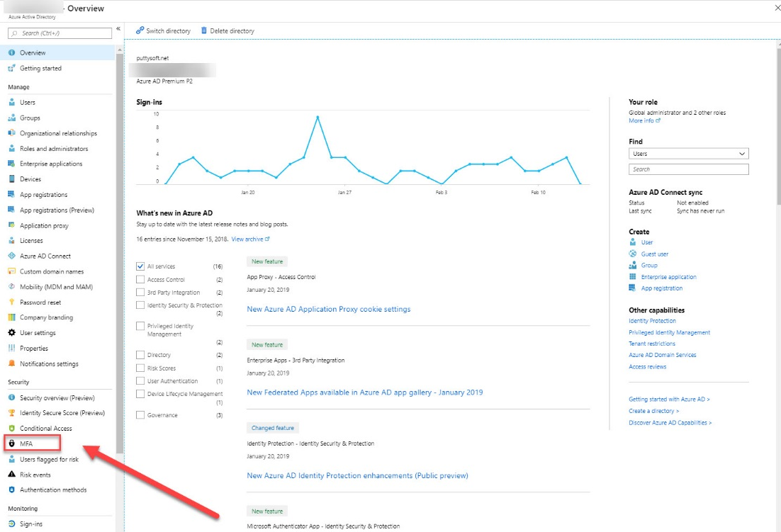This screenshot has height=532, width=781.
Task: Open New Federated Apps available article link
Action: 364,392
